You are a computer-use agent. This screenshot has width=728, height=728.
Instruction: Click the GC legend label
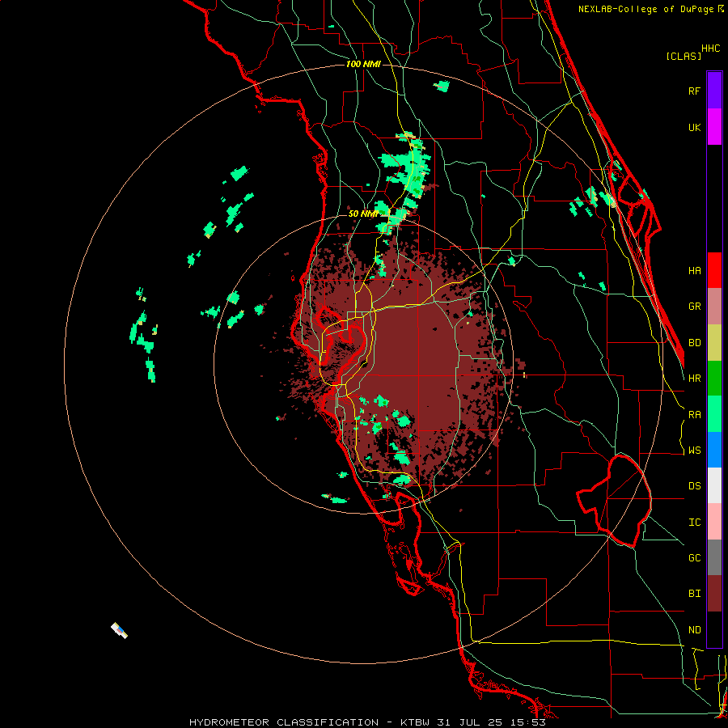coord(694,557)
